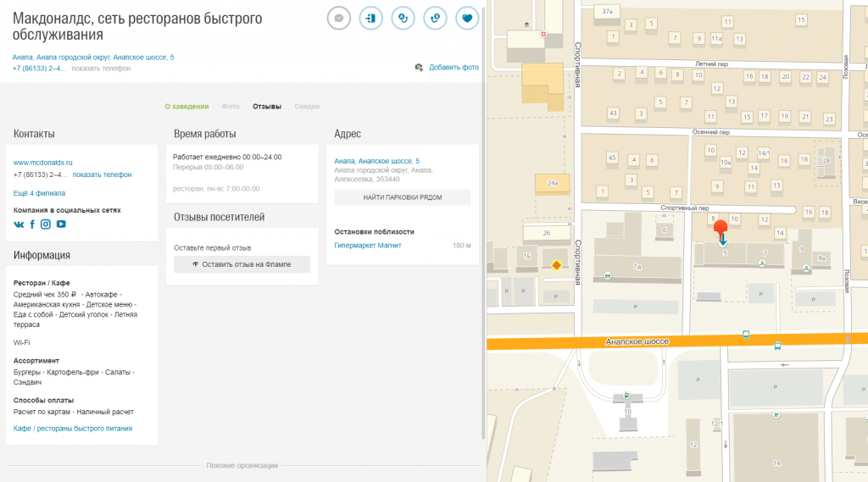The image size is (868, 482).
Task: Open the Facebook social icon
Action: 33,224
